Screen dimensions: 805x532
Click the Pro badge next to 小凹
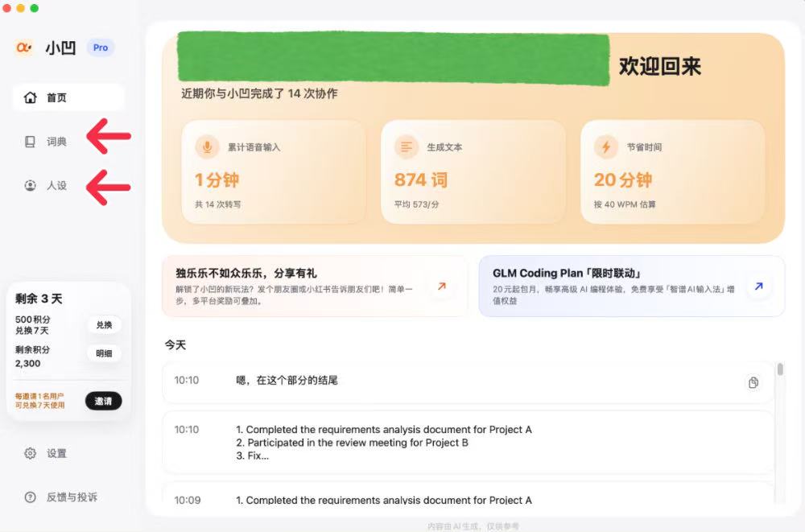(100, 47)
